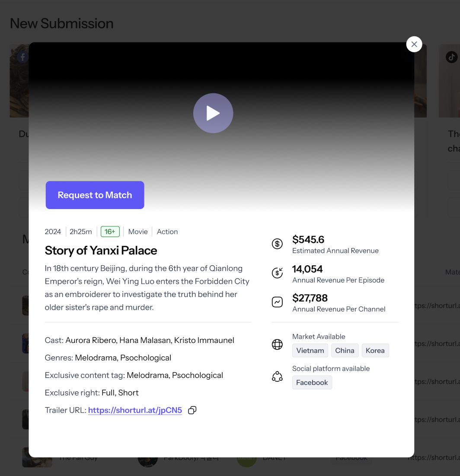Click the "$27,788" revenue per channel value
The height and width of the screenshot is (476, 460).
click(310, 298)
